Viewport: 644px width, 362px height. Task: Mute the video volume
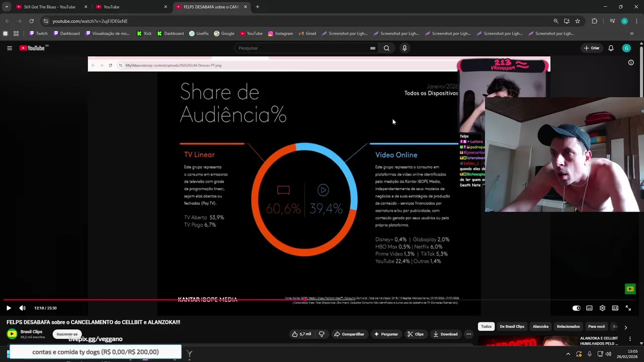[x=22, y=308]
